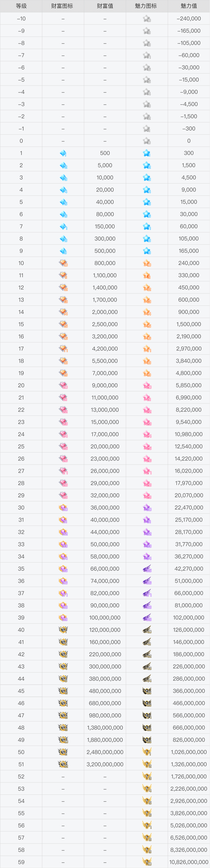Click the gray star charm icon for level -10
The width and height of the screenshot is (210, 868).
[147, 19]
